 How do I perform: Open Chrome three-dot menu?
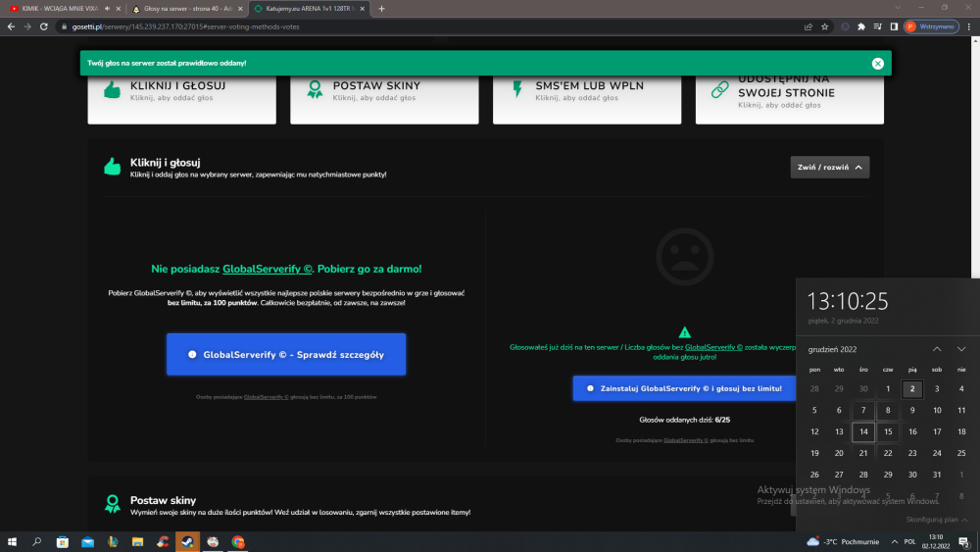[x=969, y=26]
